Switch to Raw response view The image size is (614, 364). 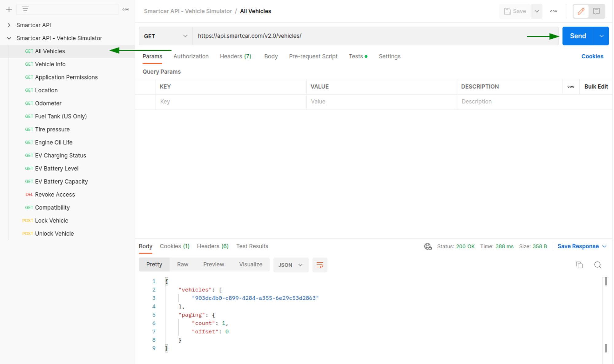[x=183, y=265]
